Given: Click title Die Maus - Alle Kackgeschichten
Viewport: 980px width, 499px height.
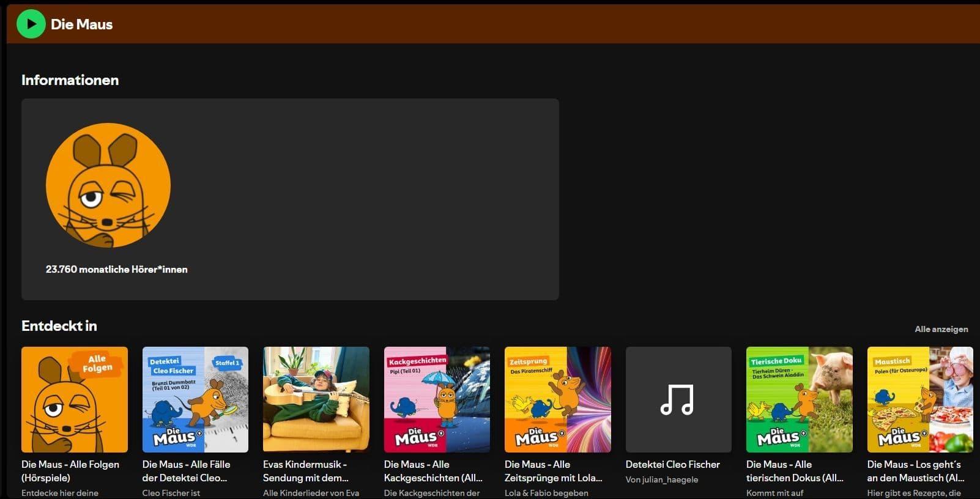Looking at the screenshot, I should tap(433, 471).
